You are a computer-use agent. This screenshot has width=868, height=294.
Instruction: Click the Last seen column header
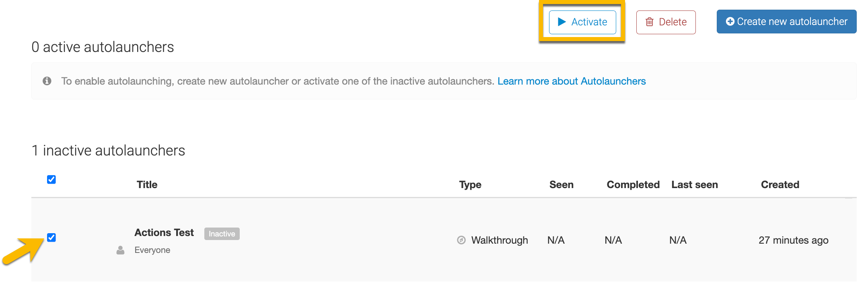coord(694,184)
